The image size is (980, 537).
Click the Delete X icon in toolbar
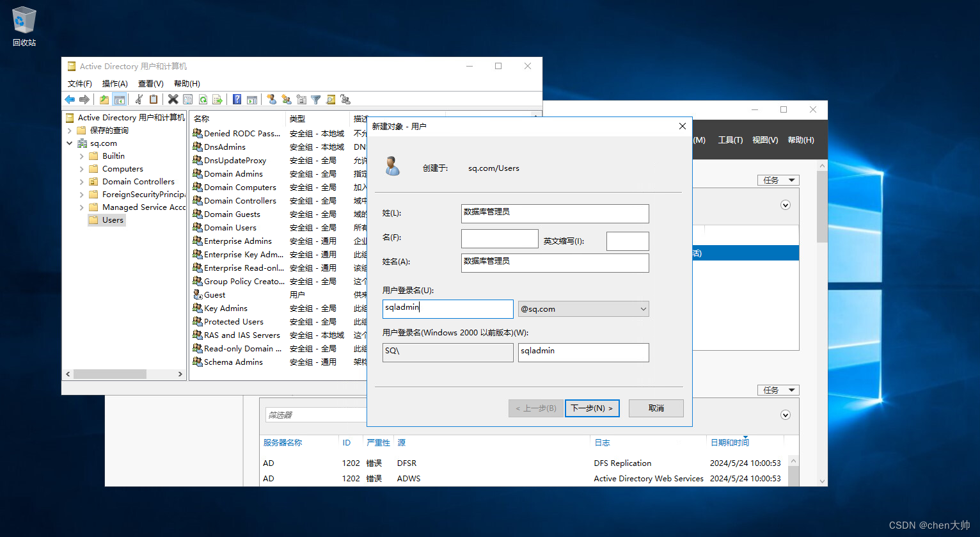(x=173, y=99)
